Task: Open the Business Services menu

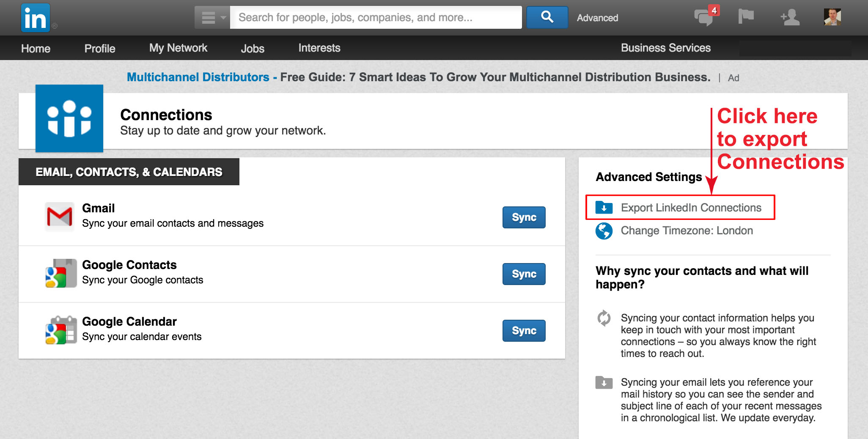Action: click(665, 48)
